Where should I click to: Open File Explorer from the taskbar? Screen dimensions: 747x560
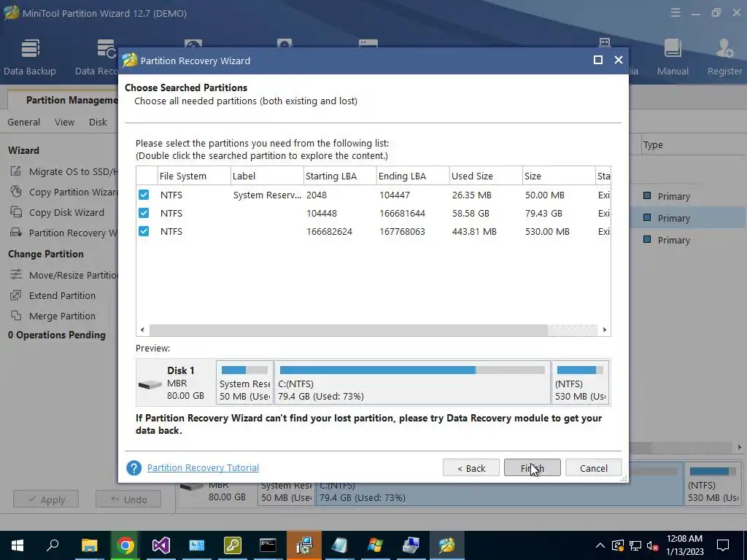[89, 545]
